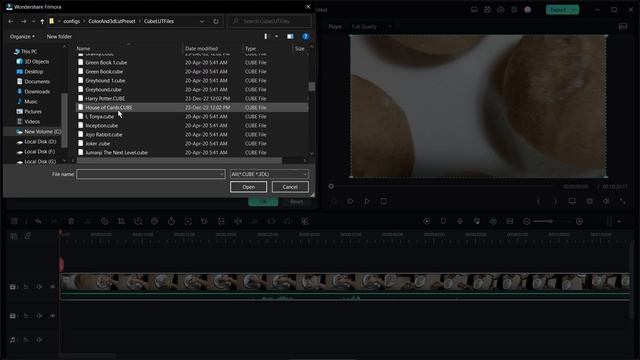This screenshot has height=360, width=640.
Task: Click timeline zoom out minus icon
Action: point(527,221)
